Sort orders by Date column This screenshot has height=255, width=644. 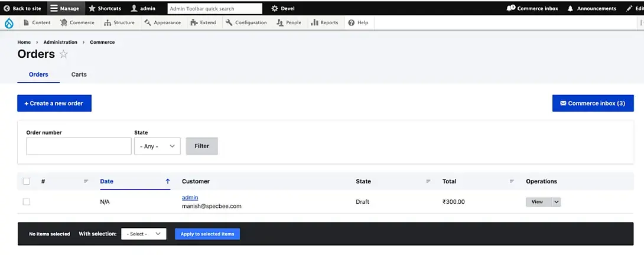106,181
